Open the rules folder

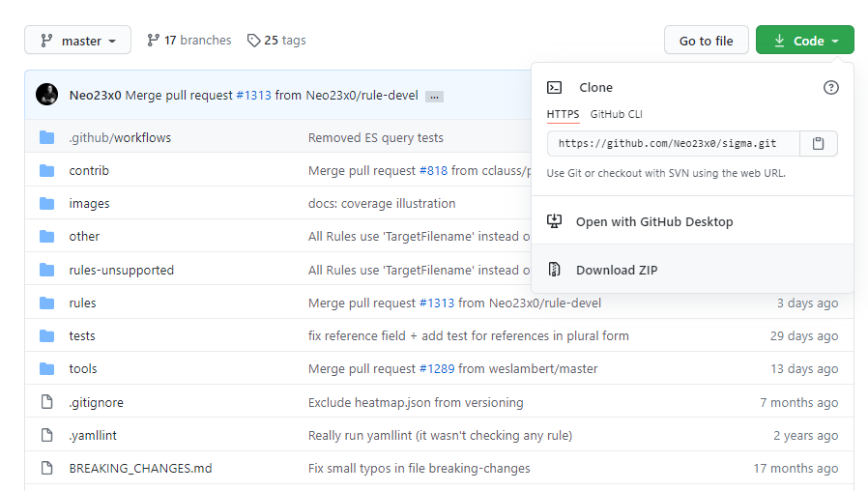tap(82, 303)
